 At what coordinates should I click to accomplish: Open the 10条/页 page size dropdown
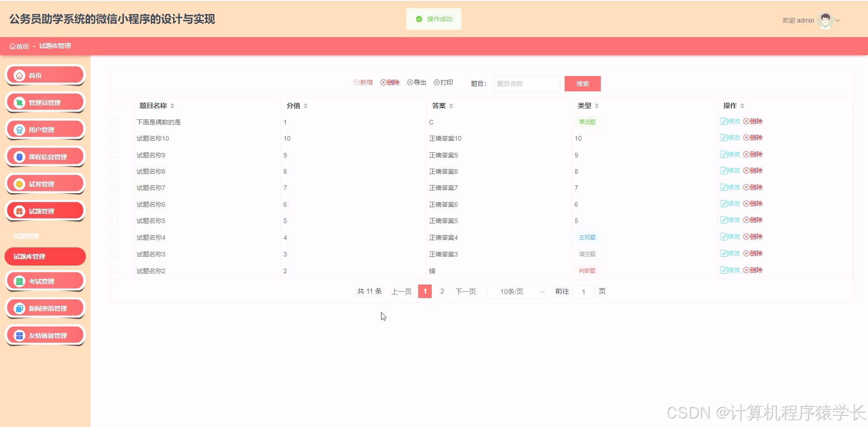tap(516, 291)
